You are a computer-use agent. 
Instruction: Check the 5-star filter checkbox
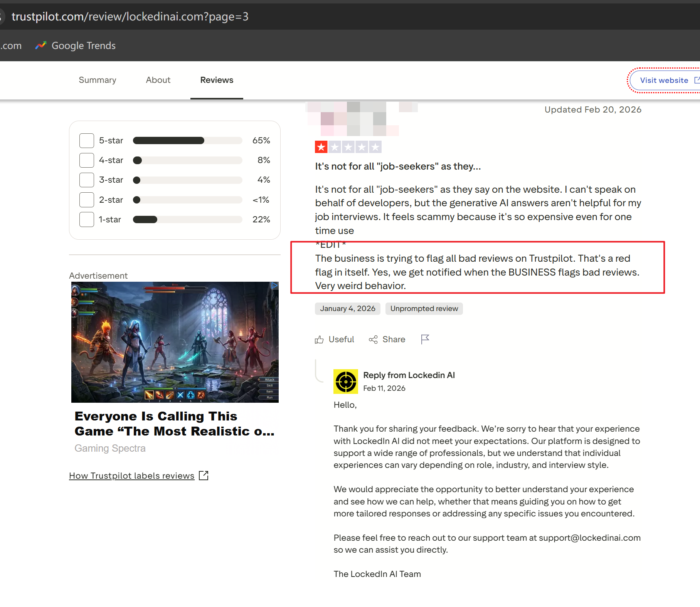click(x=87, y=141)
